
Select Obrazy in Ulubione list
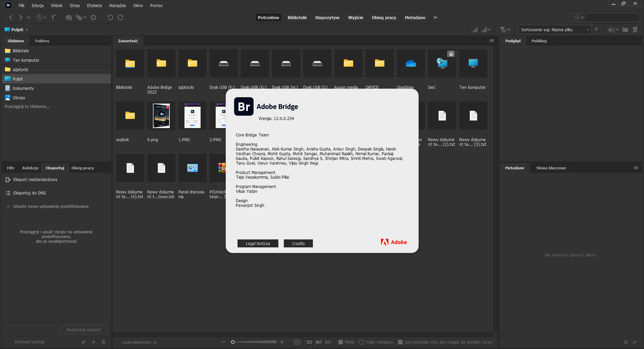pyautogui.click(x=56, y=98)
